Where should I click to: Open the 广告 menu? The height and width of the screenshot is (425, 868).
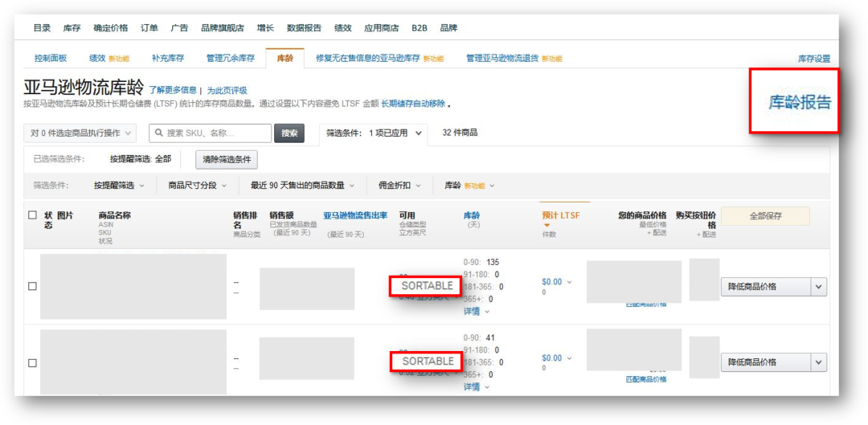[x=179, y=28]
